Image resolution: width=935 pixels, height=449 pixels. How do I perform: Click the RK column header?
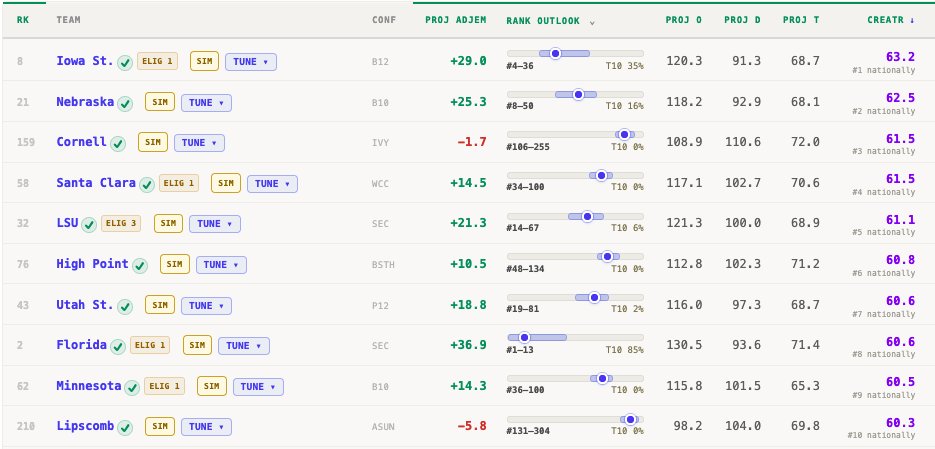[23, 20]
